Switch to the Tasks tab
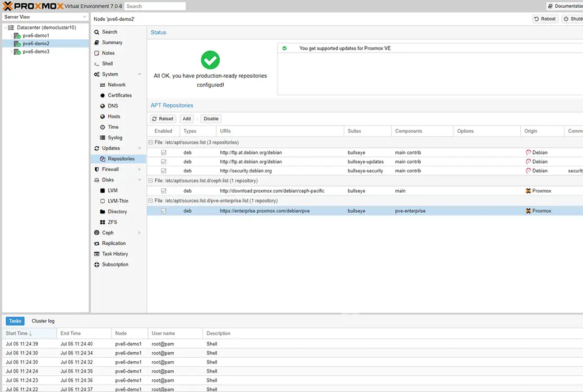The width and height of the screenshot is (583, 392). click(15, 321)
